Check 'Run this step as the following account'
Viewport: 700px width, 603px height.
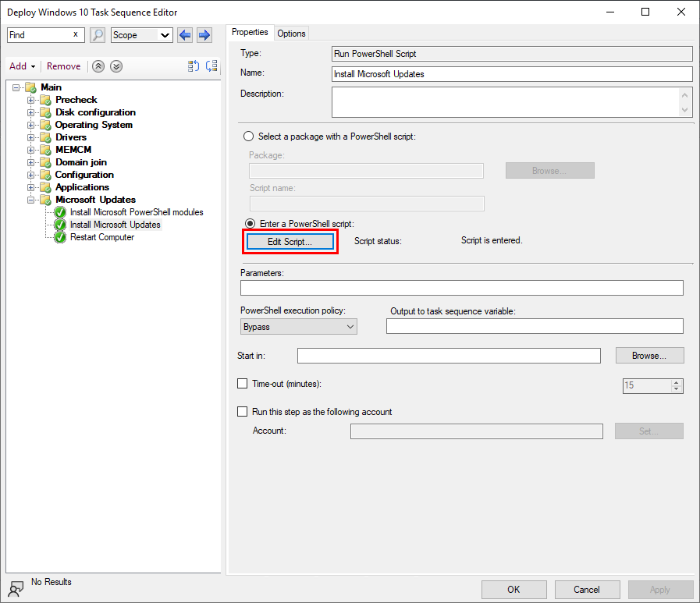243,412
